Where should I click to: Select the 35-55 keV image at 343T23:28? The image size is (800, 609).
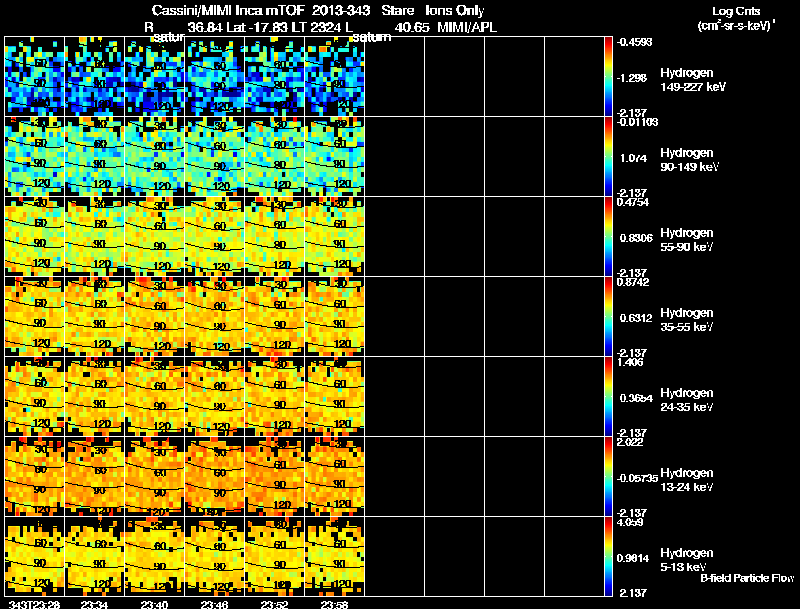(x=34, y=317)
